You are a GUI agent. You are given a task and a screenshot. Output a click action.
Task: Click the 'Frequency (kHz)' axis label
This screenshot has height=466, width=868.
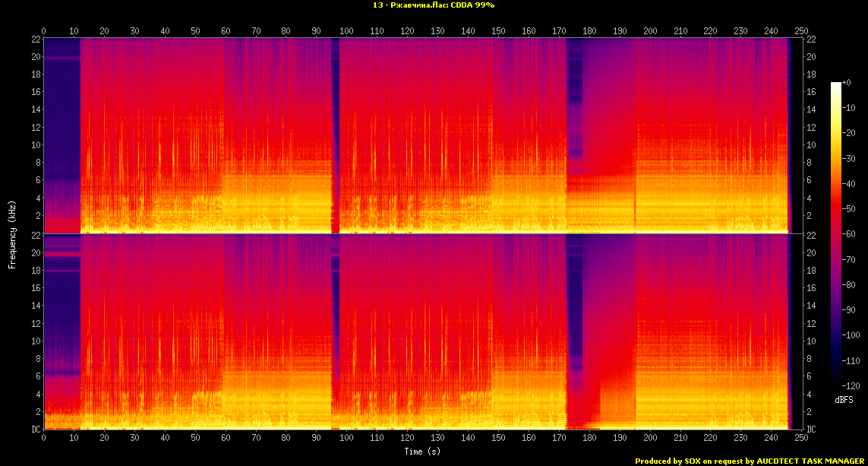[x=12, y=233]
